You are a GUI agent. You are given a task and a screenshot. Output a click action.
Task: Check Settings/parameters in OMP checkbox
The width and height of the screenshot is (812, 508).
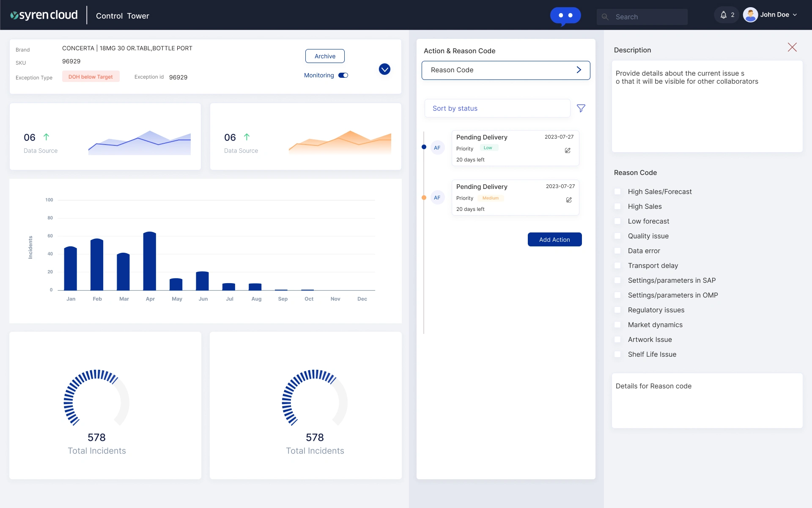[617, 295]
